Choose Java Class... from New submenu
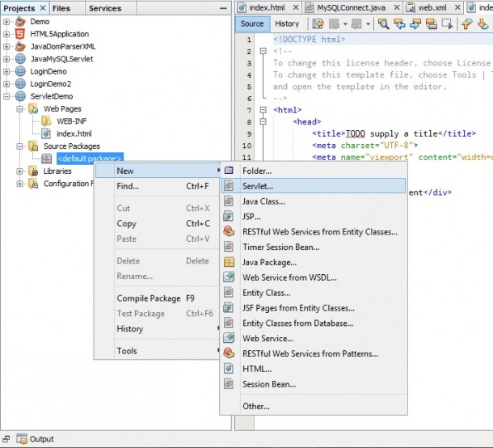The width and height of the screenshot is (493, 448). tap(263, 201)
